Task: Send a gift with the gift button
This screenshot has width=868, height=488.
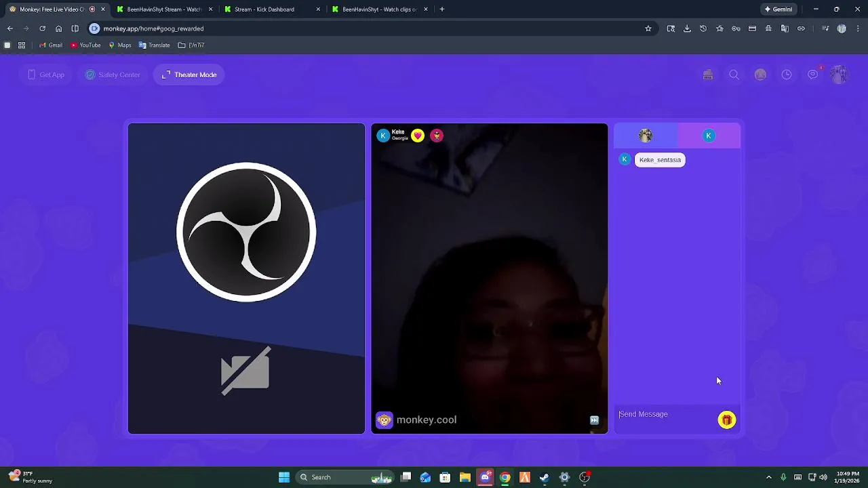Action: tap(726, 420)
